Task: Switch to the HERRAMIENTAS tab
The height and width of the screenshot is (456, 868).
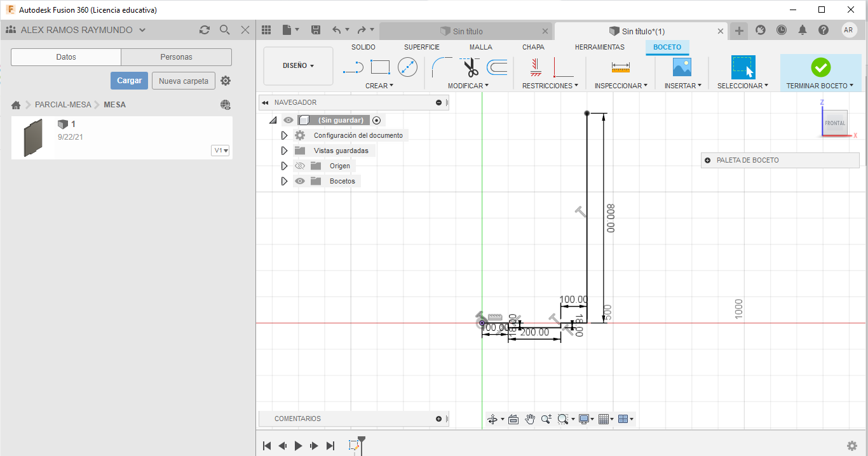Action: 600,47
